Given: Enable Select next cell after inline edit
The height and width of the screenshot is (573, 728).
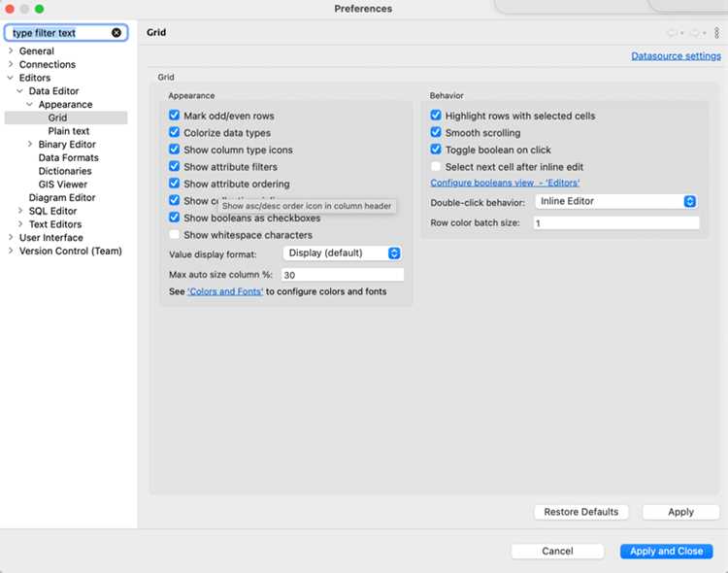Looking at the screenshot, I should tap(436, 166).
